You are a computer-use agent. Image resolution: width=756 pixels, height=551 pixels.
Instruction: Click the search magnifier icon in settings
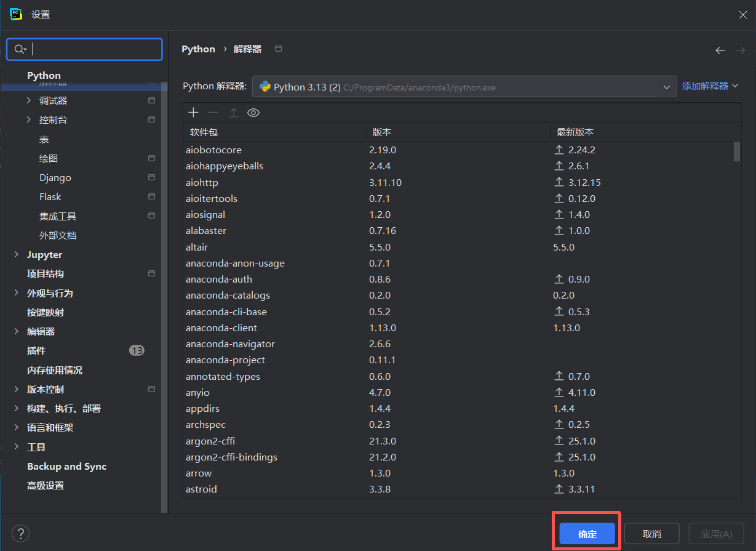click(20, 49)
